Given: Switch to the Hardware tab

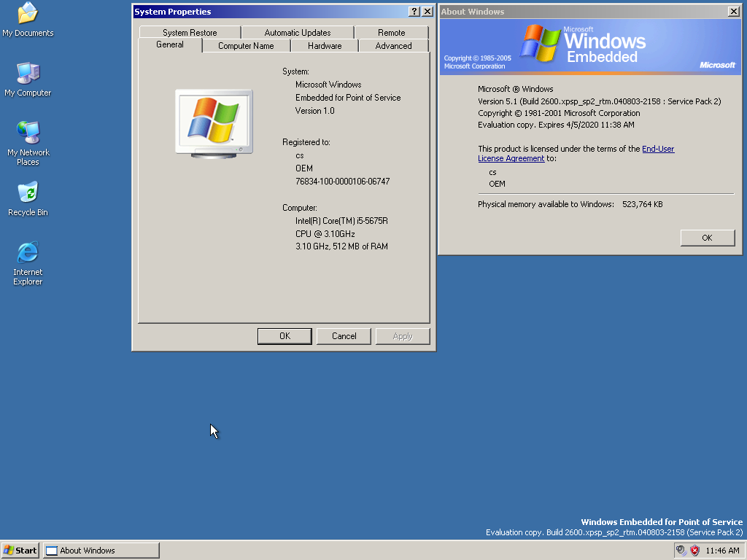Looking at the screenshot, I should coord(325,46).
